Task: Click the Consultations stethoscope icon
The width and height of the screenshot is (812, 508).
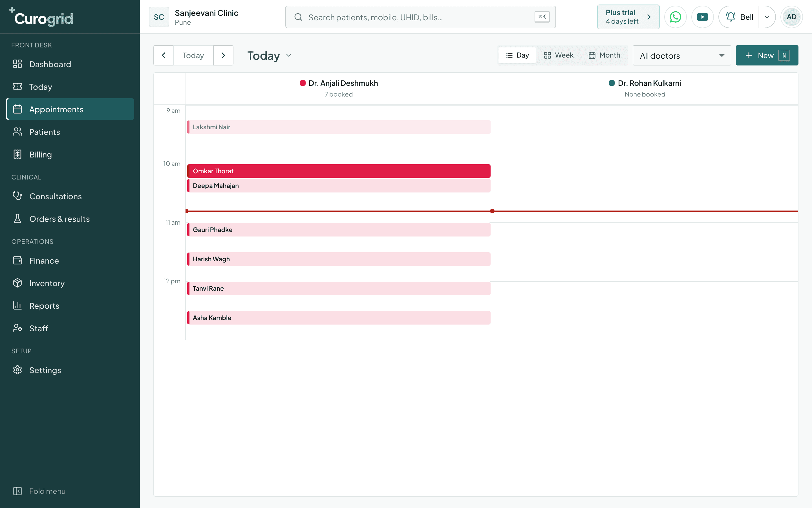Action: click(17, 196)
